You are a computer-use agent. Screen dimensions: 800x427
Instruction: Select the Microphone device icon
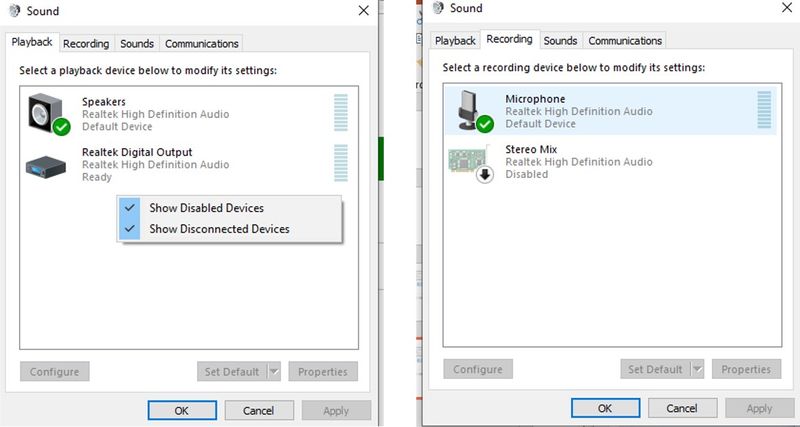click(x=470, y=111)
